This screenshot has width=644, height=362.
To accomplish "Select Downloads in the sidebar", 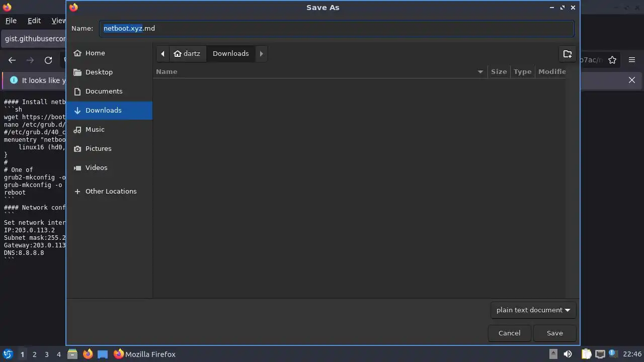I will [x=109, y=110].
